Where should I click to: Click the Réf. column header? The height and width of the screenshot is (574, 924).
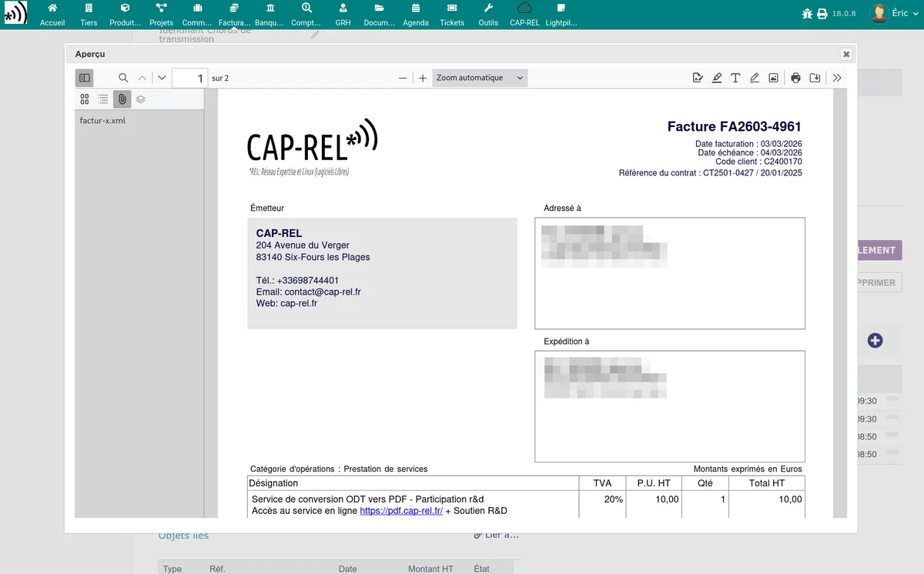[217, 569]
